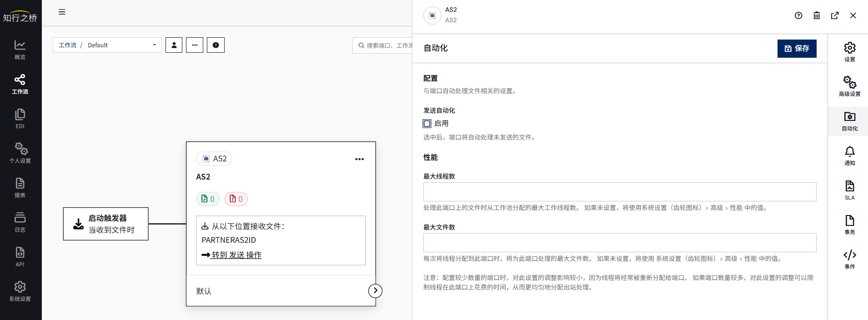Image resolution: width=868 pixels, height=320 pixels.
Task: Click the 配置 section heading
Action: click(x=431, y=78)
